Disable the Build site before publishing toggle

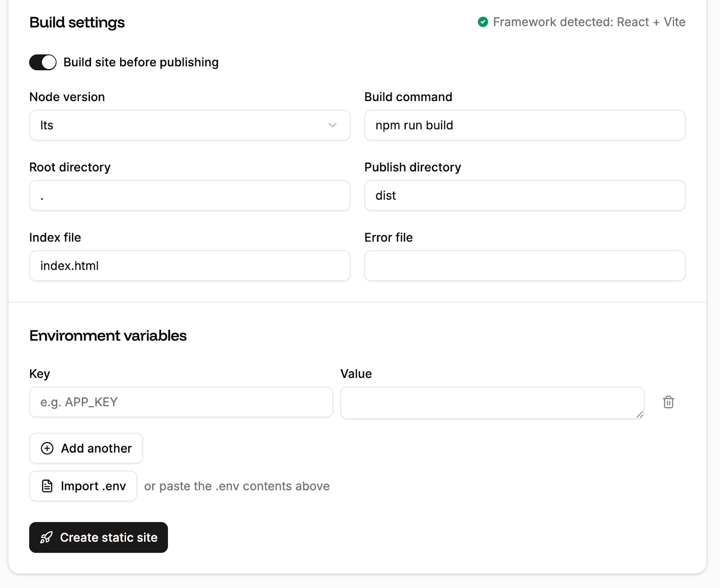pos(42,62)
